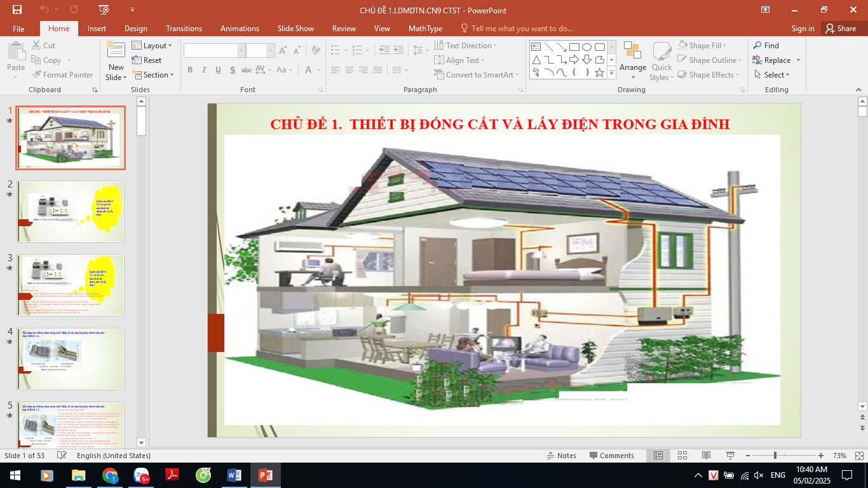Toggle the Notes pane

pyautogui.click(x=561, y=456)
